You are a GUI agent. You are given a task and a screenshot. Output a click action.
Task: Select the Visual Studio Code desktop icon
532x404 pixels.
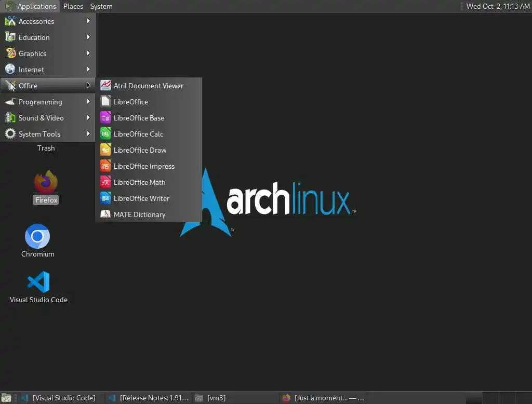(x=38, y=281)
